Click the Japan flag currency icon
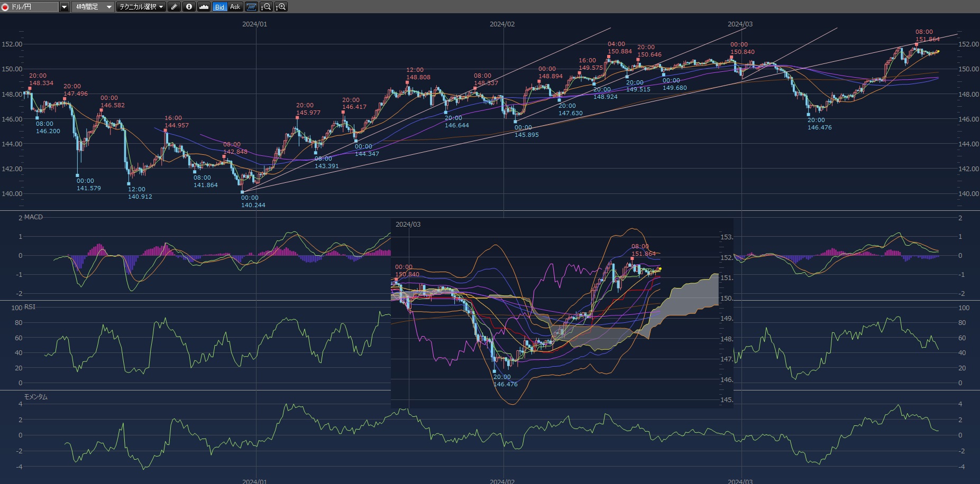The image size is (980, 484). tap(5, 7)
